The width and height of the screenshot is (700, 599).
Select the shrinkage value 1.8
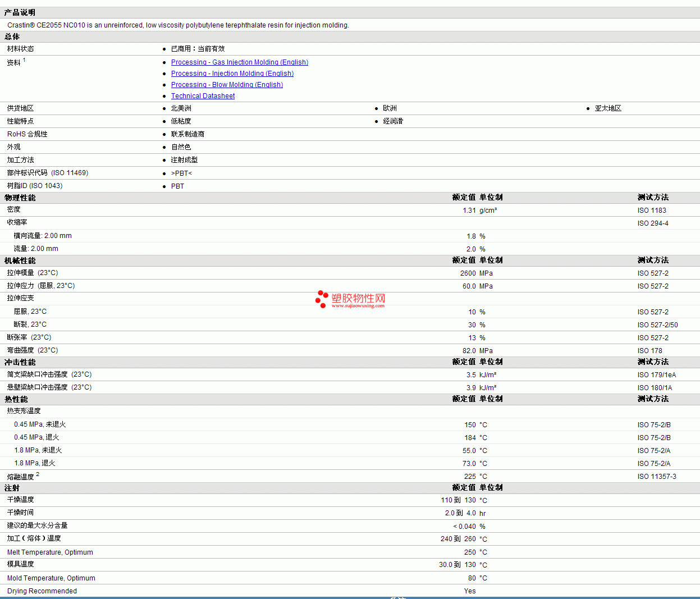(472, 236)
